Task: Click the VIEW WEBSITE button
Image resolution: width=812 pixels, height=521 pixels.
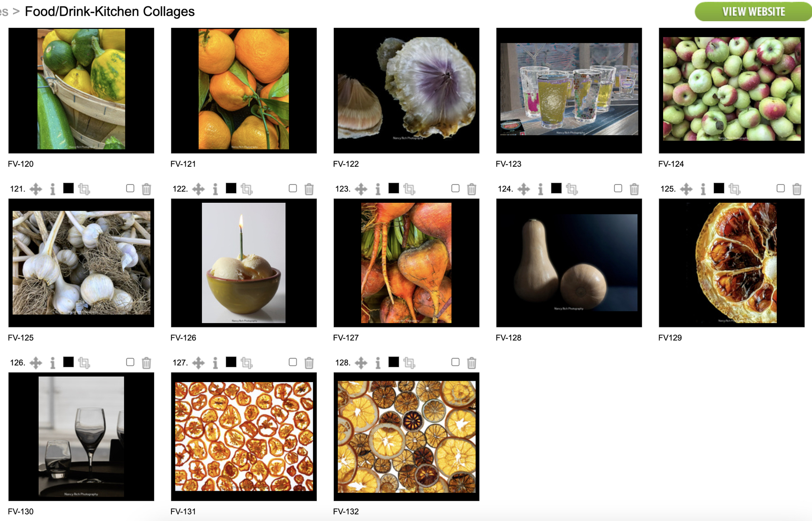Action: click(x=753, y=11)
